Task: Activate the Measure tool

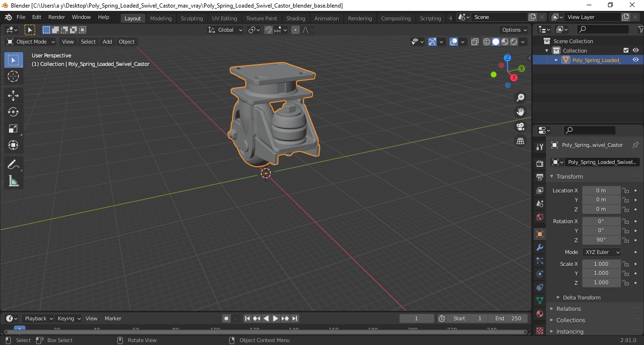Action: (x=13, y=181)
